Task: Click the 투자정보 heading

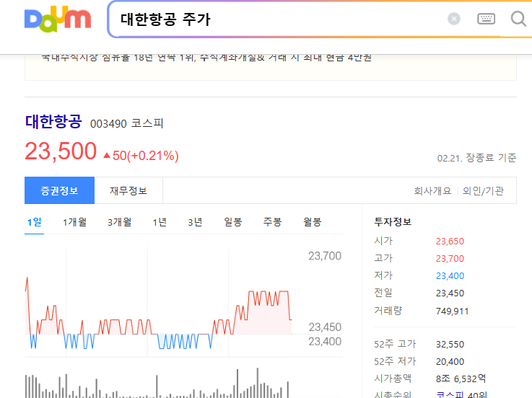Action: pos(393,222)
